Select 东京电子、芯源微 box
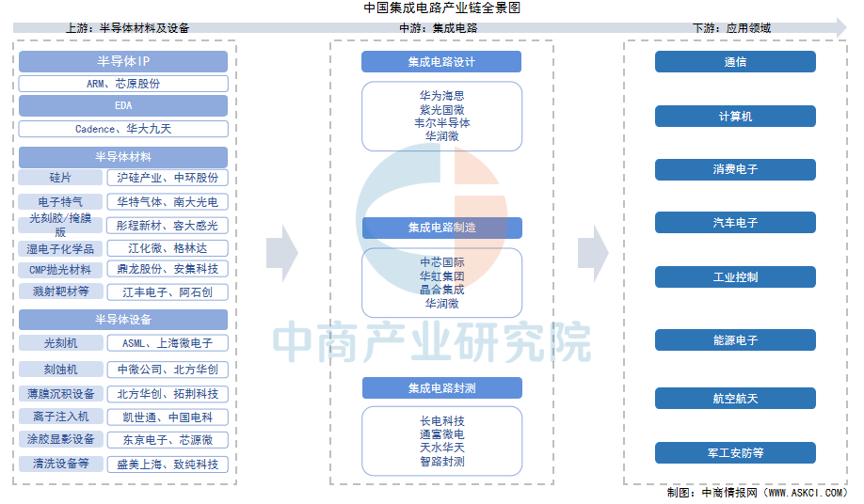The image size is (864, 504). tap(168, 440)
